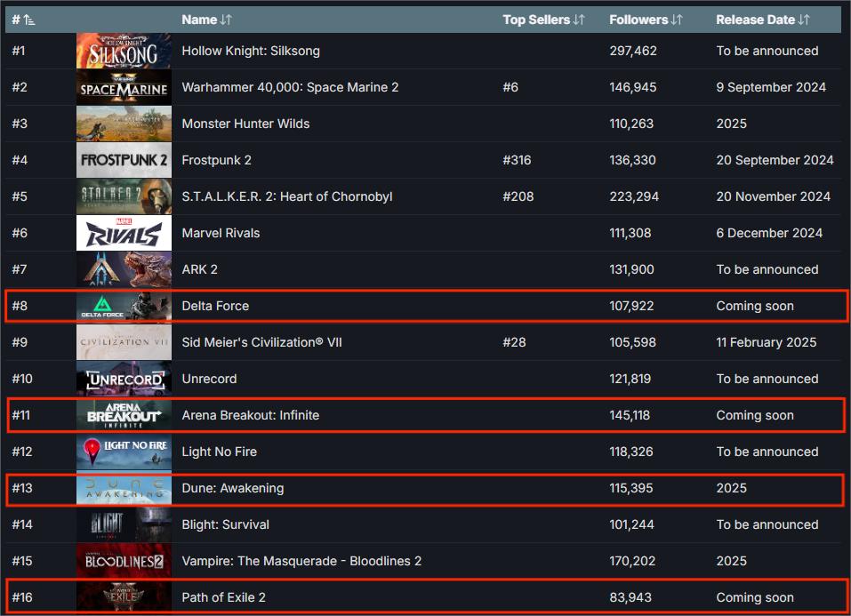Click the 146,945 followers value
Screen dimensions: 851x616
coord(633,87)
